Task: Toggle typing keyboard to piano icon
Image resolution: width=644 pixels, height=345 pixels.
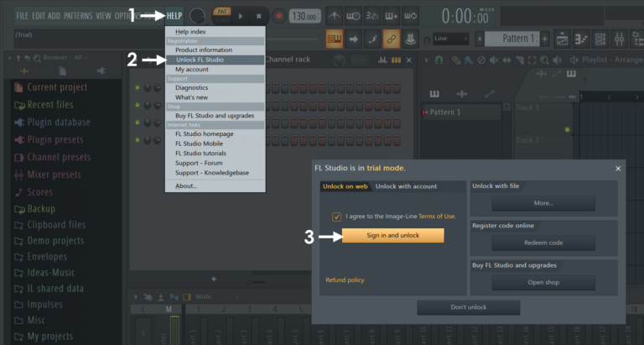Action: click(x=335, y=39)
